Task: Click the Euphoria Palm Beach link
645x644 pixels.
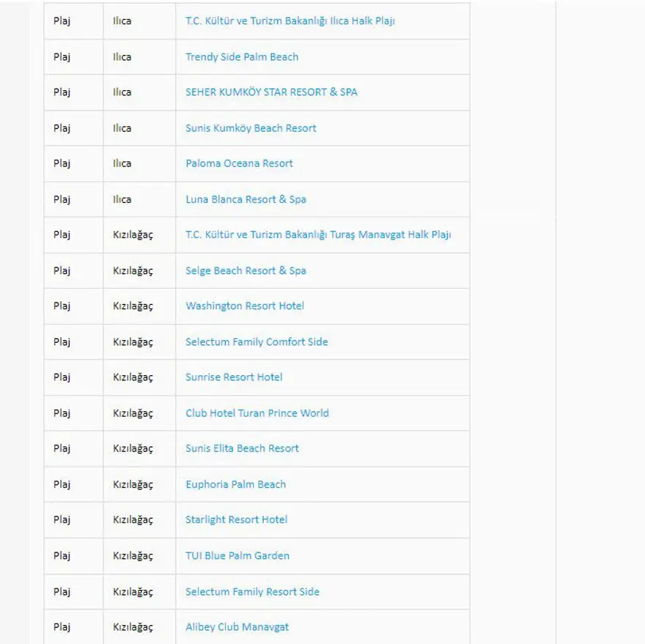Action: 235,484
